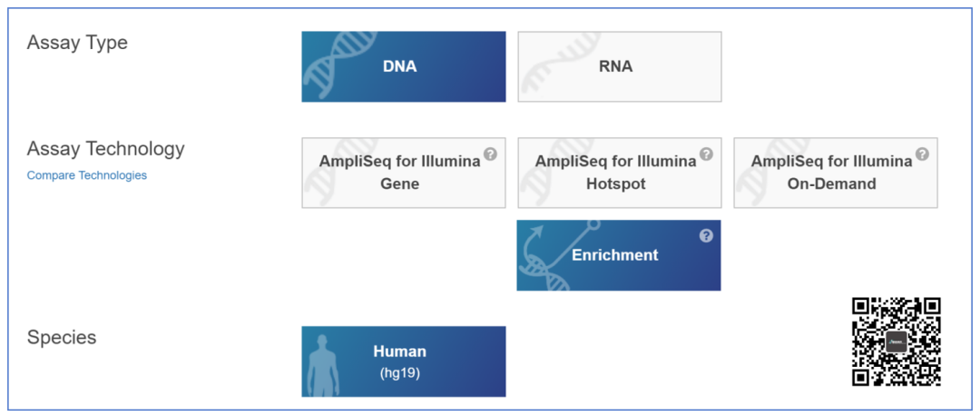Choose AmpliSeq for Illumina On-Demand technology
The width and height of the screenshot is (980, 416).
(831, 173)
